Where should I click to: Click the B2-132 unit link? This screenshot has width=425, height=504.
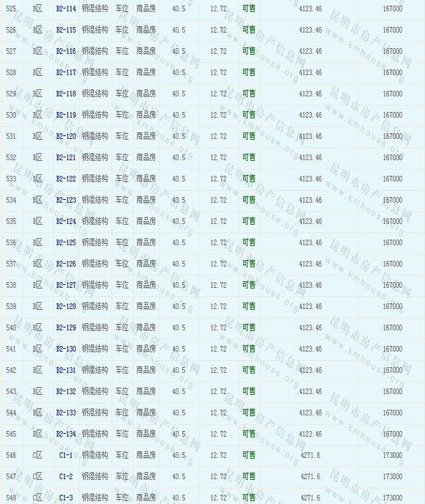click(66, 391)
